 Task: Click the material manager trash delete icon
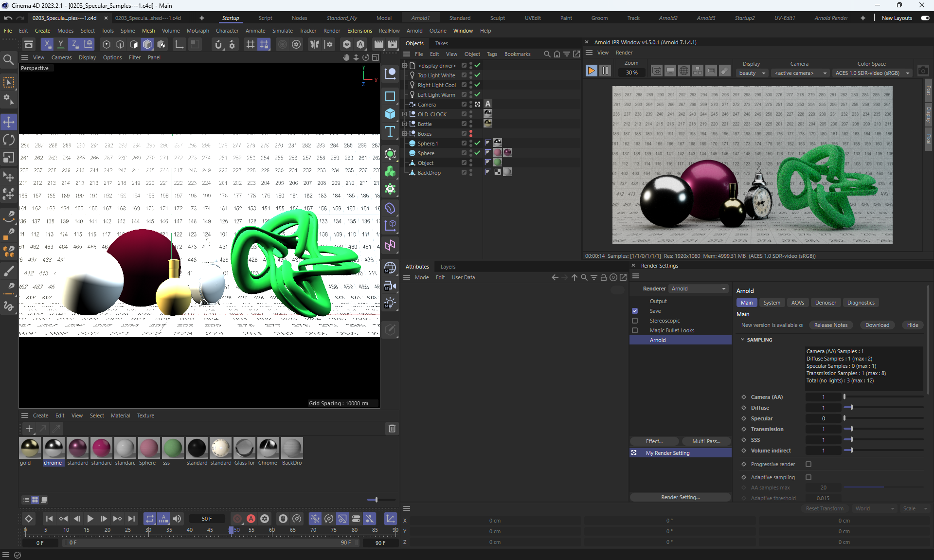392,429
